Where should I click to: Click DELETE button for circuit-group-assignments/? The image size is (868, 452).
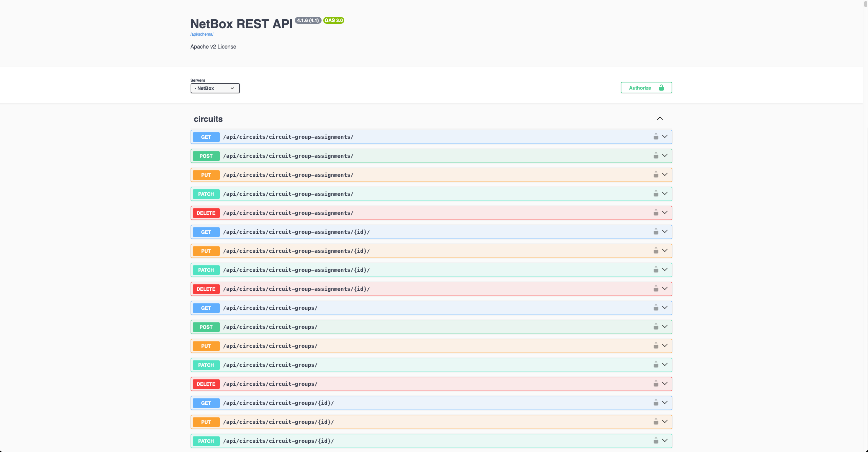(206, 213)
